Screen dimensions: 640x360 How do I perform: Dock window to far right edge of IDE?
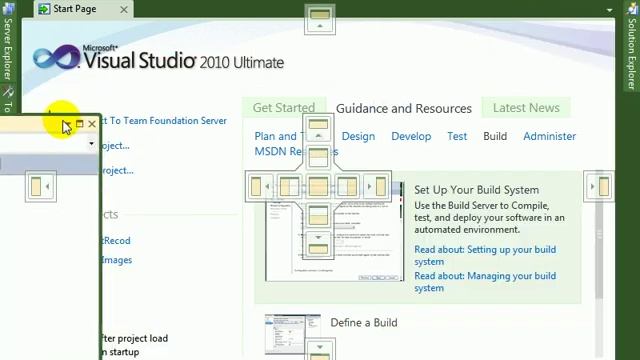coord(598,187)
